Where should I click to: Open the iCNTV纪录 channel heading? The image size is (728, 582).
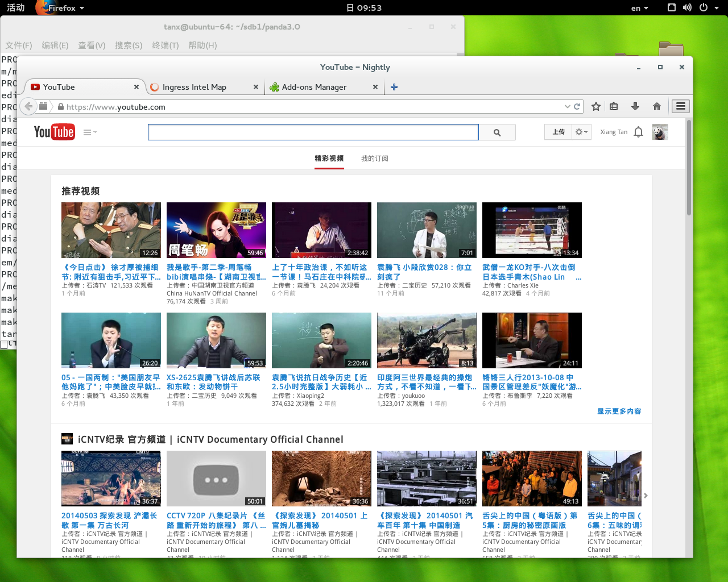(210, 439)
